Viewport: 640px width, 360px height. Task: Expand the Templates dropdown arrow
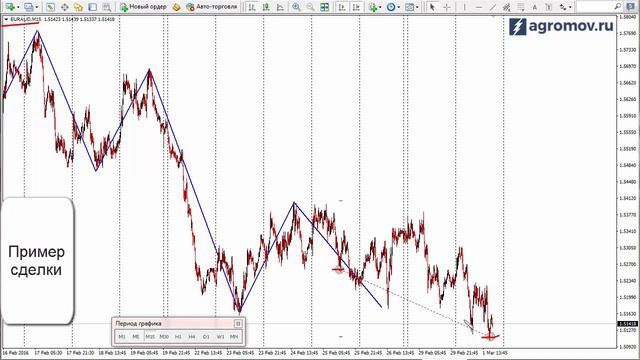coord(417,7)
